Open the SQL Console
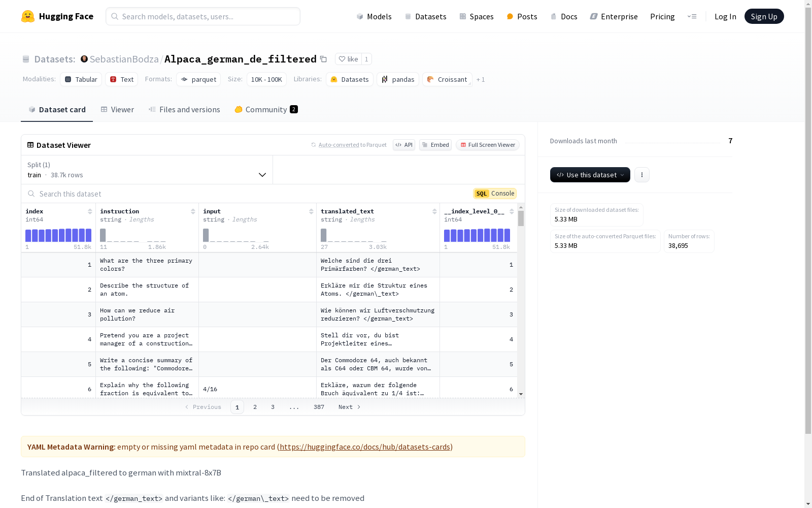812x508 pixels. tap(495, 194)
